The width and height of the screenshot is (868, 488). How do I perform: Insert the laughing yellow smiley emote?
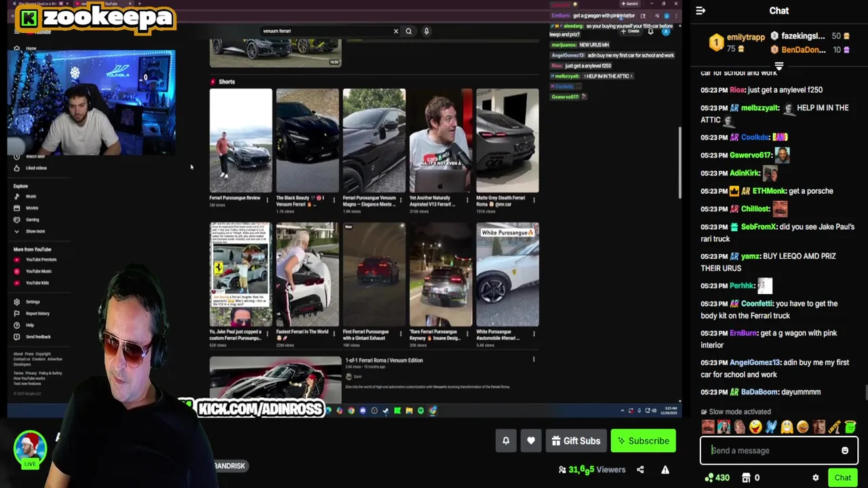coord(755,427)
